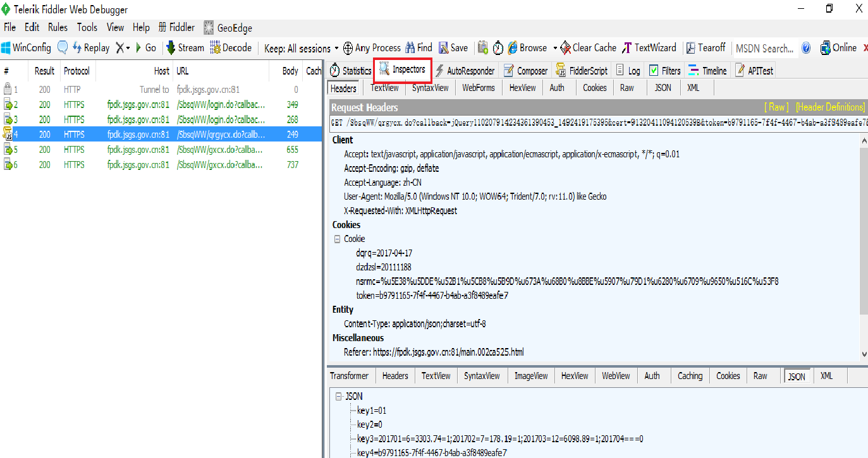The image size is (868, 458).
Task: Select dqrq=2017-04-17 cookie entry
Action: pyautogui.click(x=384, y=253)
